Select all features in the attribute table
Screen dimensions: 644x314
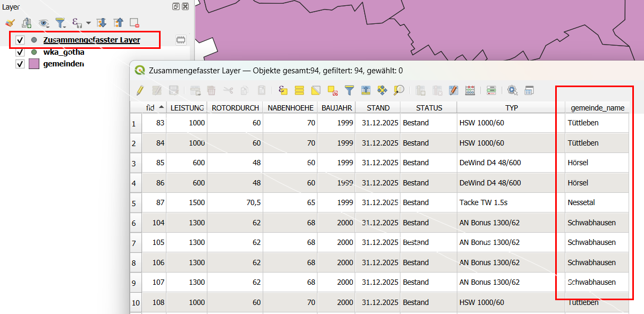(x=299, y=90)
